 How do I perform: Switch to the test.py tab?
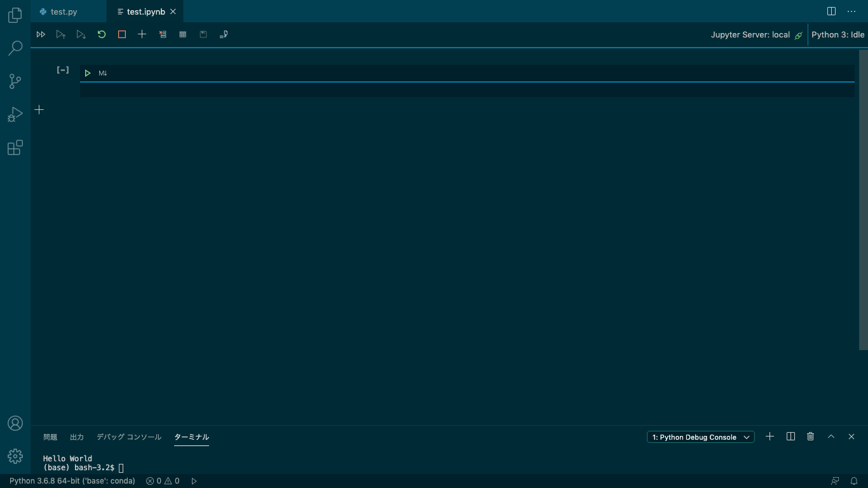click(x=64, y=11)
